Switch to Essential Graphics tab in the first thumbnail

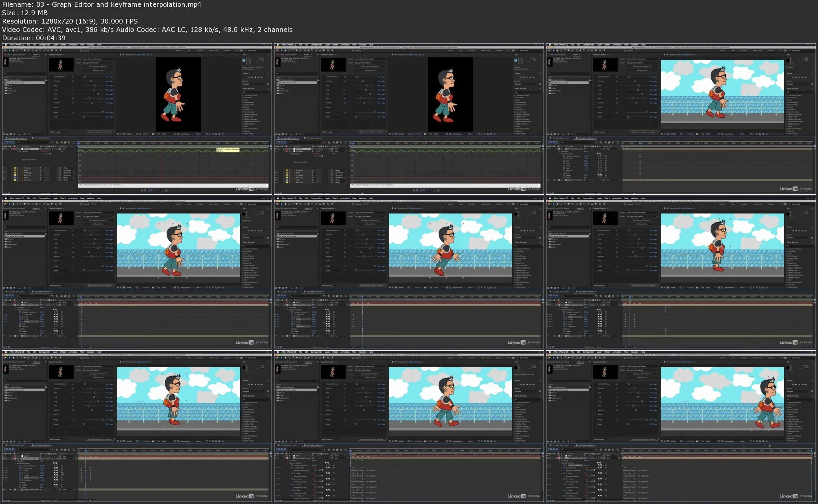(56, 55)
